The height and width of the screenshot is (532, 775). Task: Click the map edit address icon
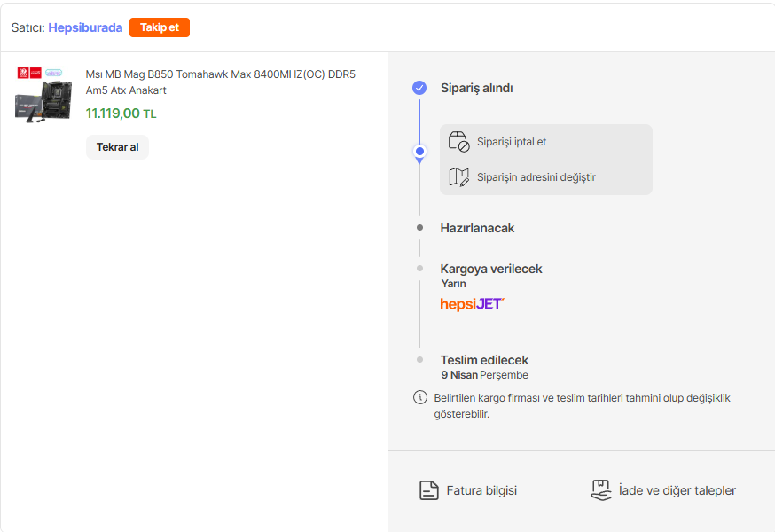(458, 177)
